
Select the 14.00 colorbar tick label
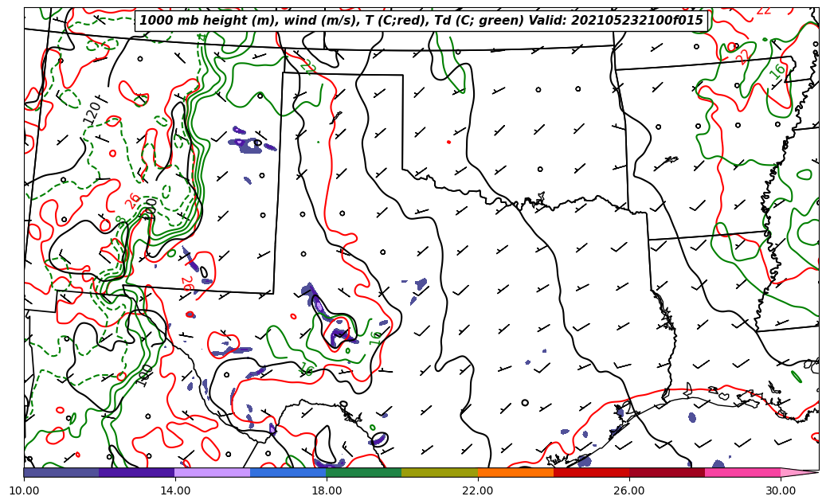(x=175, y=490)
